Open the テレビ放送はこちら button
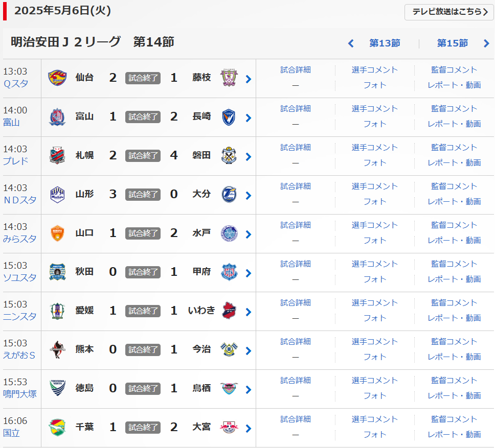The width and height of the screenshot is (495, 448). pos(449,12)
